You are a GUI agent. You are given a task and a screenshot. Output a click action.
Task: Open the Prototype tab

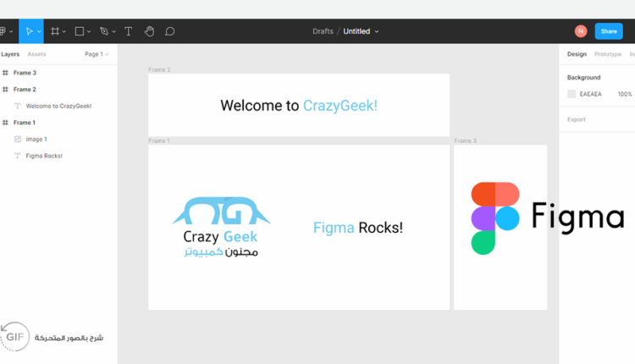pyautogui.click(x=607, y=54)
